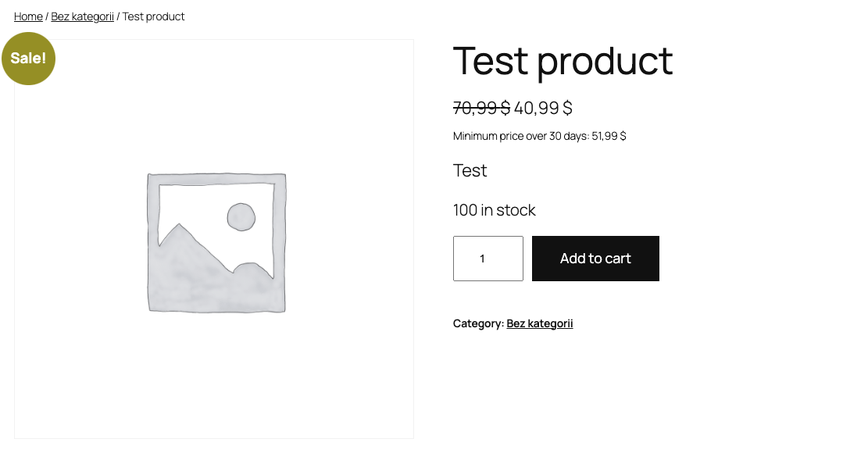868x464 pixels.
Task: Focus the quantity input field
Action: click(x=488, y=259)
